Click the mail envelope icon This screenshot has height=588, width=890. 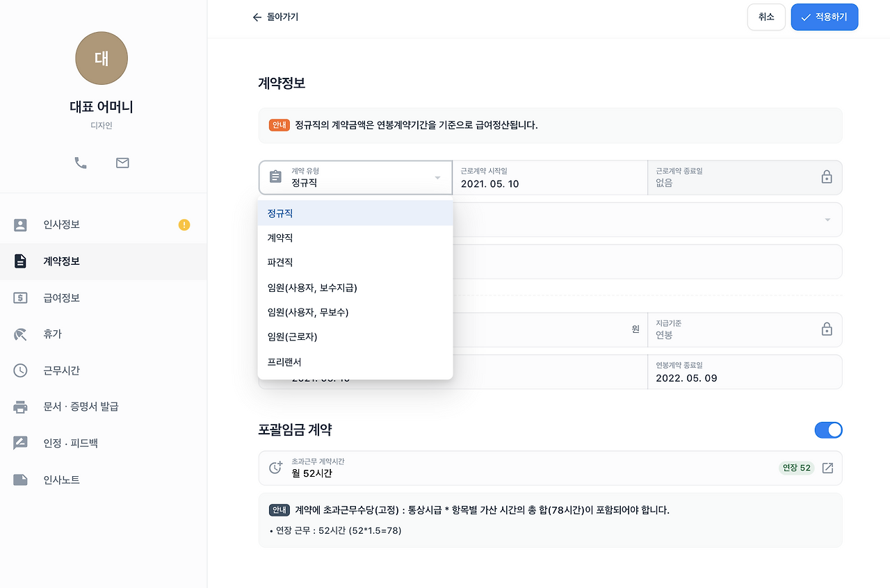click(x=122, y=163)
